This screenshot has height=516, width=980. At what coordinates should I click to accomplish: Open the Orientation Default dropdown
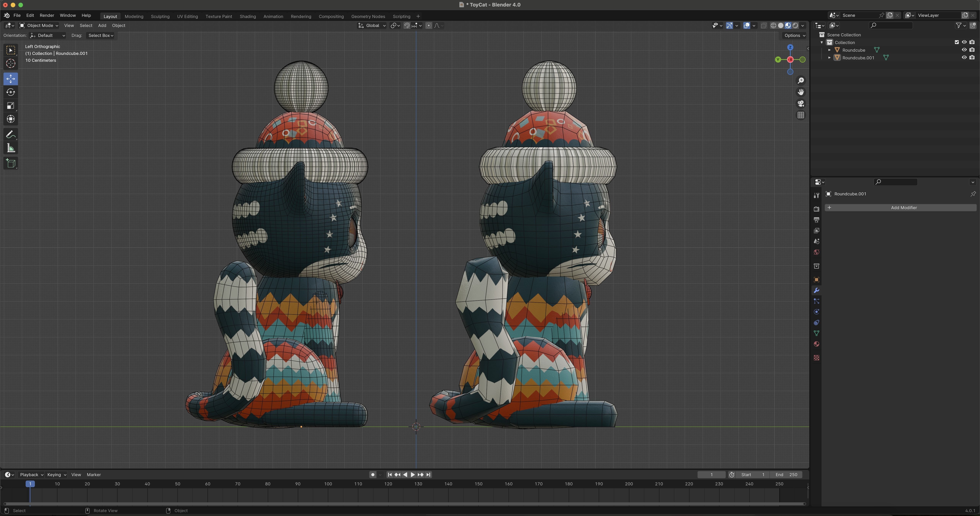click(47, 35)
